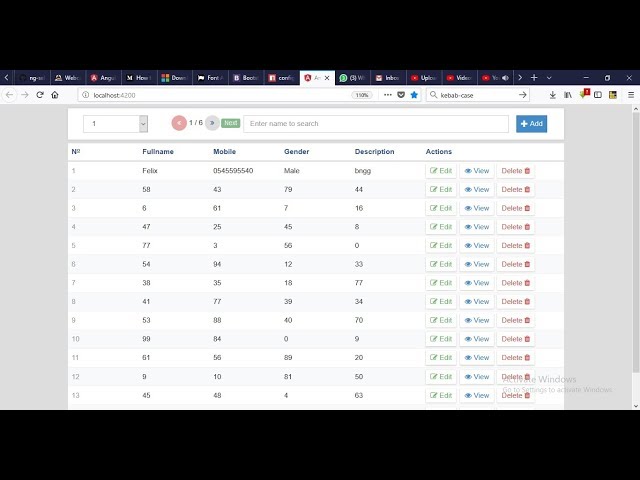This screenshot has height=480, width=640.
Task: Click the Mobile column header
Action: (x=224, y=151)
